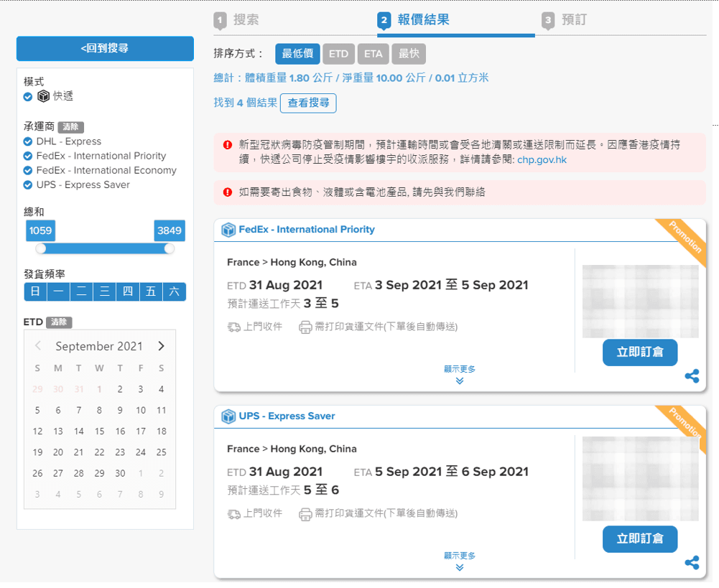Image resolution: width=719 pixels, height=588 pixels.
Task: Go to next month in ETD calendar
Action: click(x=161, y=346)
